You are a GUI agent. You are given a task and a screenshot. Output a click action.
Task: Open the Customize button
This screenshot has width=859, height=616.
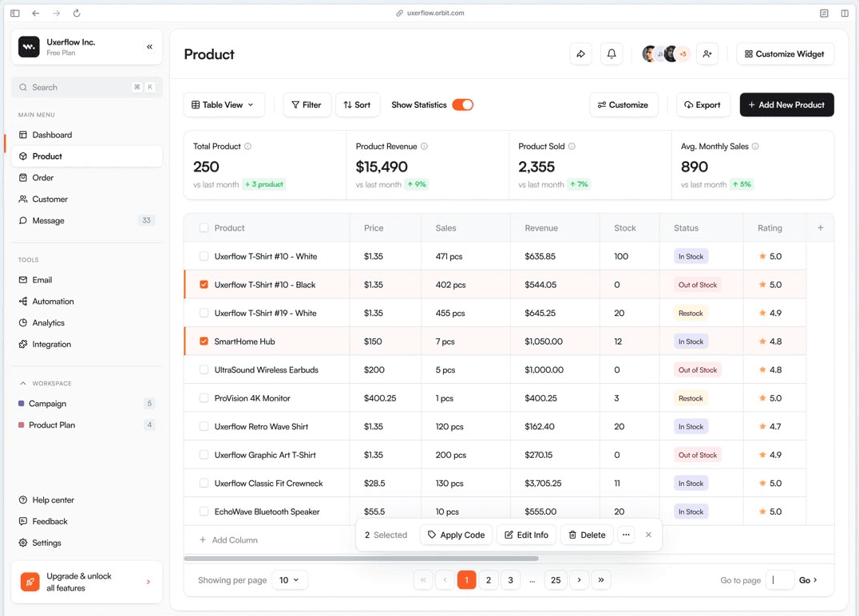click(623, 105)
